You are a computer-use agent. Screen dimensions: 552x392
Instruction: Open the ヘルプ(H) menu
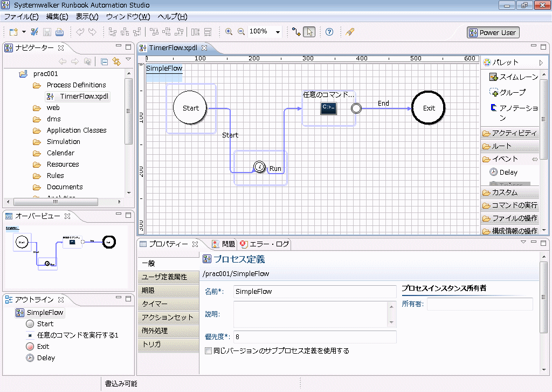click(172, 17)
